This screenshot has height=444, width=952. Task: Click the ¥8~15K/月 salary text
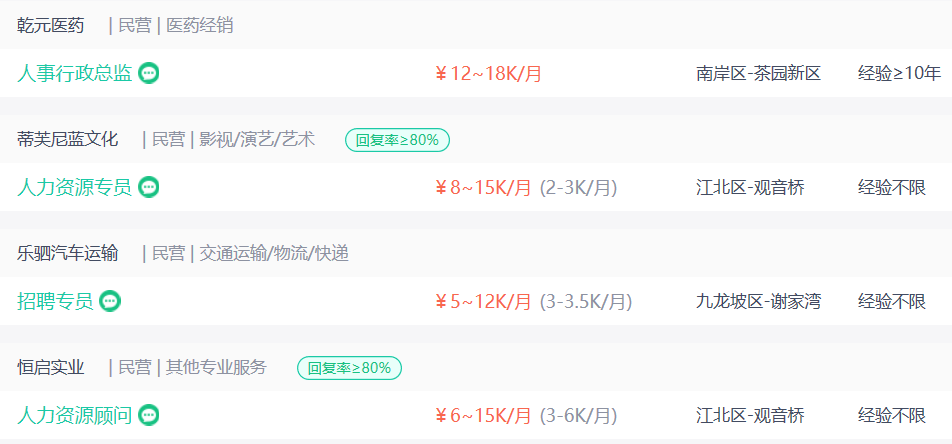[x=483, y=188]
